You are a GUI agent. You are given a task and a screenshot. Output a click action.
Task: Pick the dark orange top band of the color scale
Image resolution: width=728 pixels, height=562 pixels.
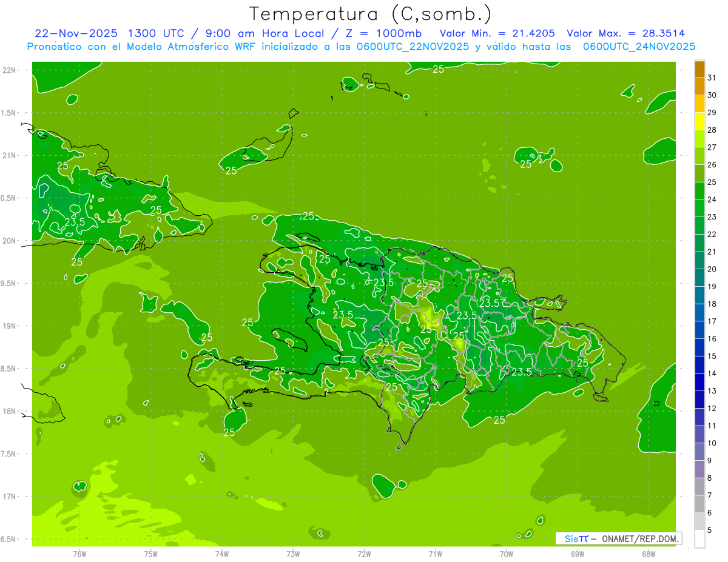pyautogui.click(x=699, y=69)
